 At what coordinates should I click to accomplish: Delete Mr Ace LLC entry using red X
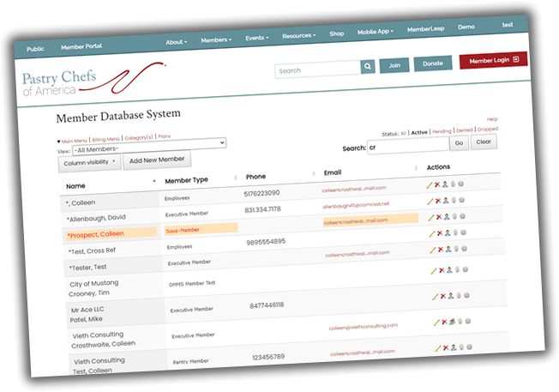pos(443,296)
